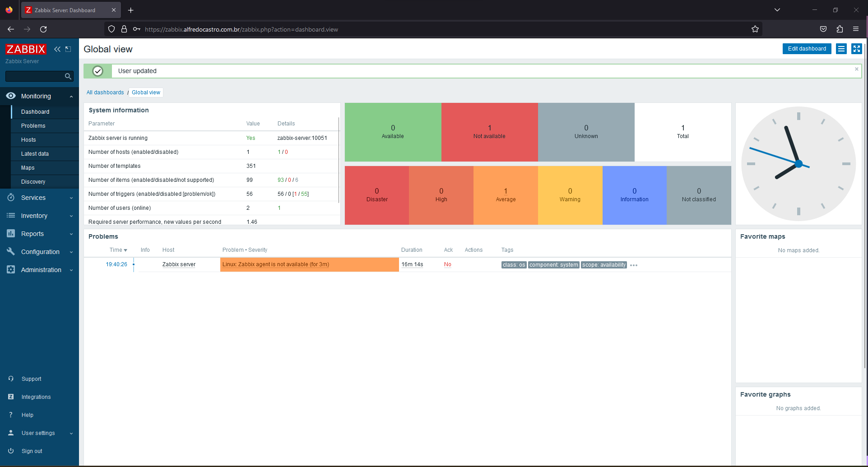Click the browser address bar URL
Viewport: 868px width, 467px height.
(x=241, y=29)
